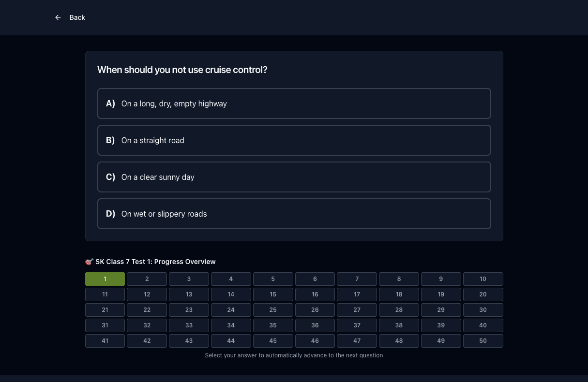Choose option B, On a straight road
This screenshot has height=382, width=588.
coord(294,140)
